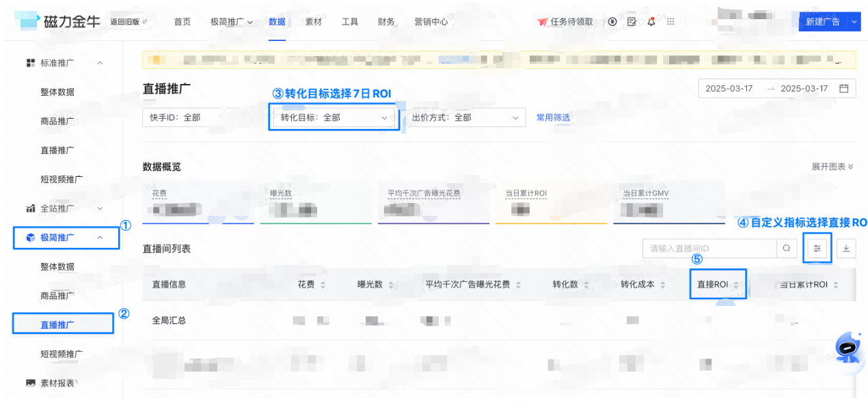Open the 财务 menu in the top bar

click(386, 21)
